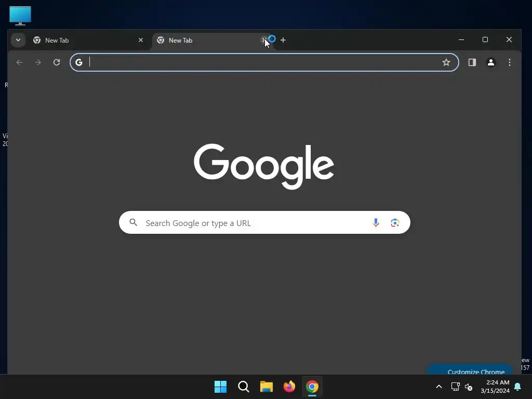Click the Google icon in the address bar

click(x=79, y=62)
